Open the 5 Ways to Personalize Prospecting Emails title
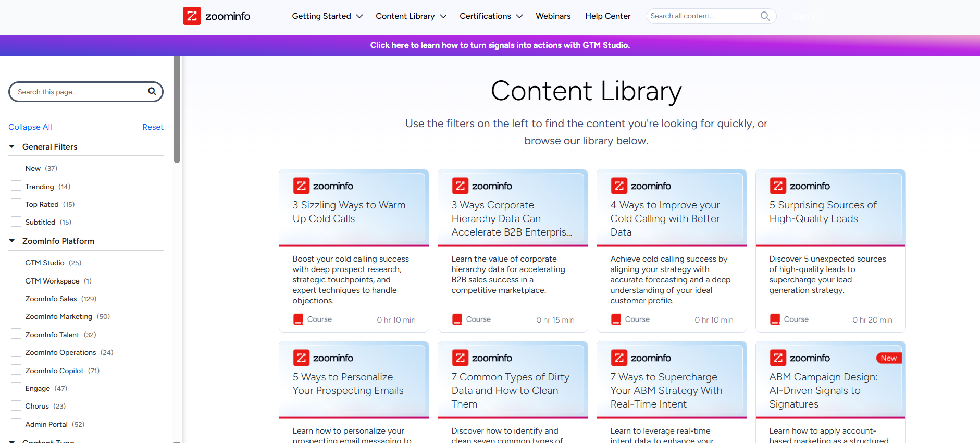 point(348,384)
